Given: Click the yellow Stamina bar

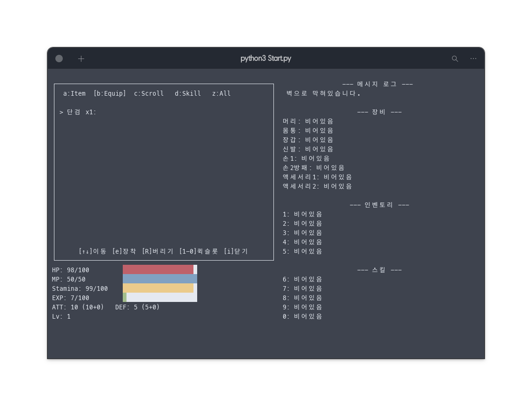Looking at the screenshot, I should click(158, 288).
